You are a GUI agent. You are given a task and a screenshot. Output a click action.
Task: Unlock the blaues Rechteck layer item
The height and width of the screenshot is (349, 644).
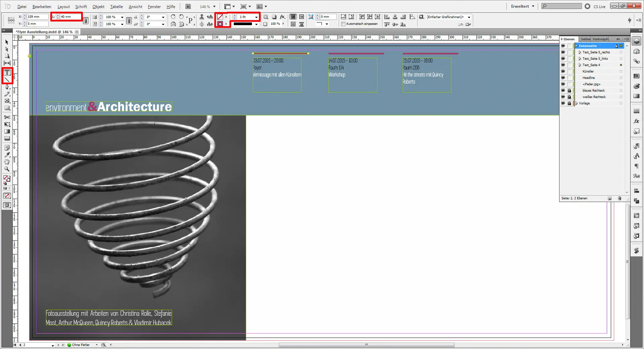(569, 91)
